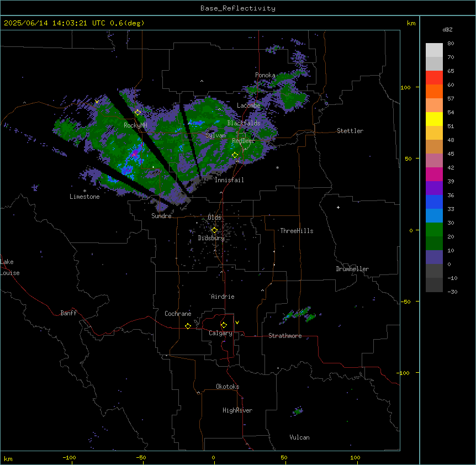
Task: Click the Drumheller city label
Action: click(x=352, y=269)
